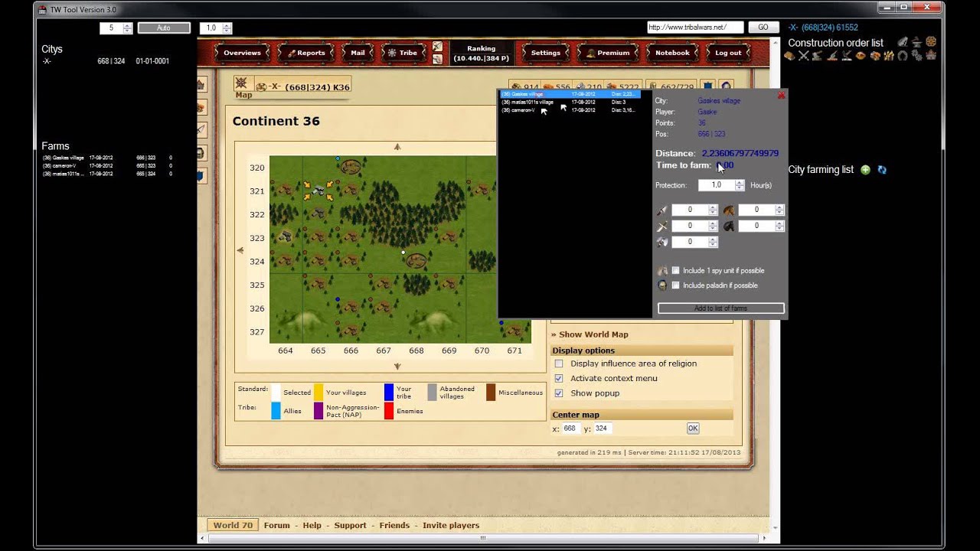
Task: Click the smithy anvil construction icon
Action: coord(916,42)
